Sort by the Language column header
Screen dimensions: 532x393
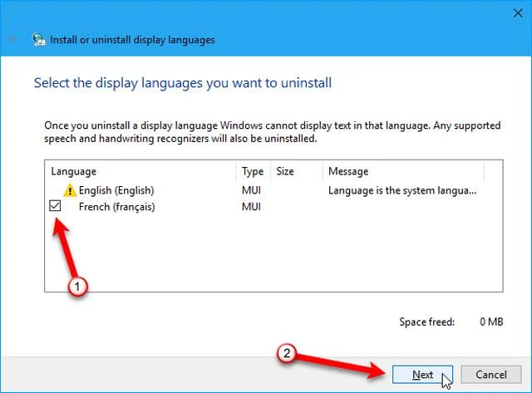(140, 171)
